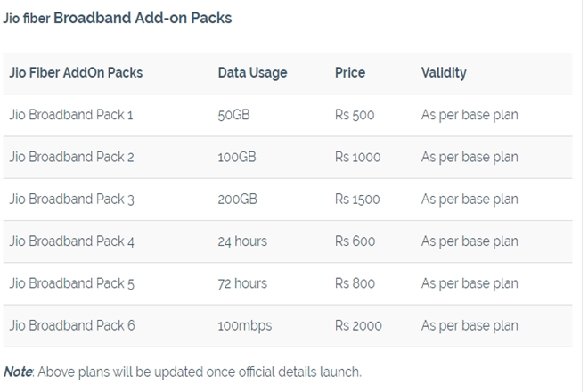Select the Jio Broadband Pack 6 cell
The width and height of the screenshot is (588, 392).
click(72, 325)
